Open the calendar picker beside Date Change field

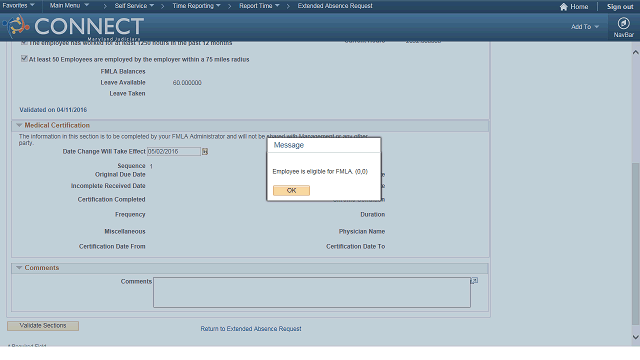pos(205,151)
